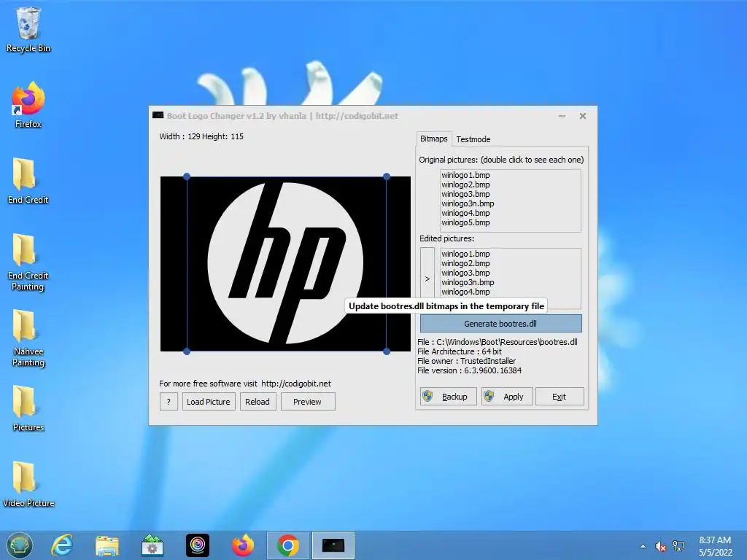Open the network tray icon
747x560 pixels.
point(678,546)
